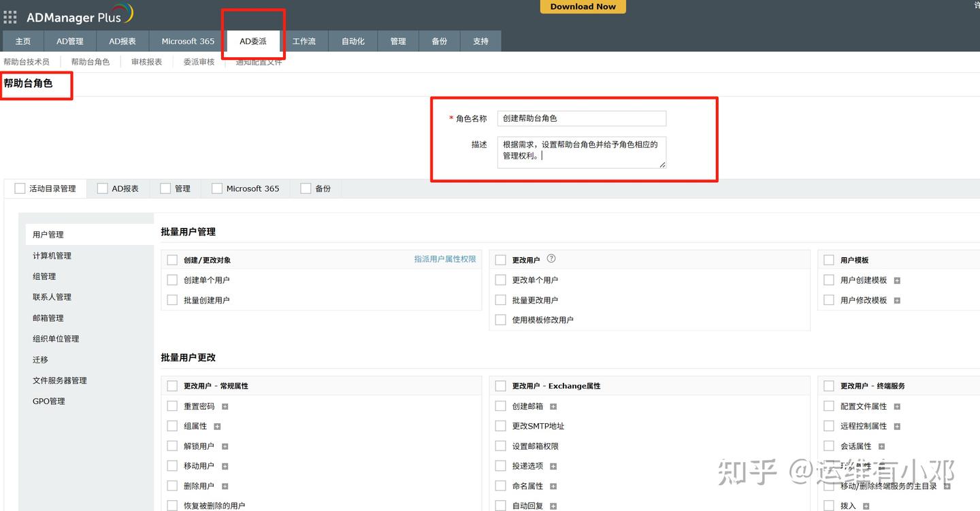Tick the 管理 category checkbox
The image size is (980, 511).
pos(165,188)
